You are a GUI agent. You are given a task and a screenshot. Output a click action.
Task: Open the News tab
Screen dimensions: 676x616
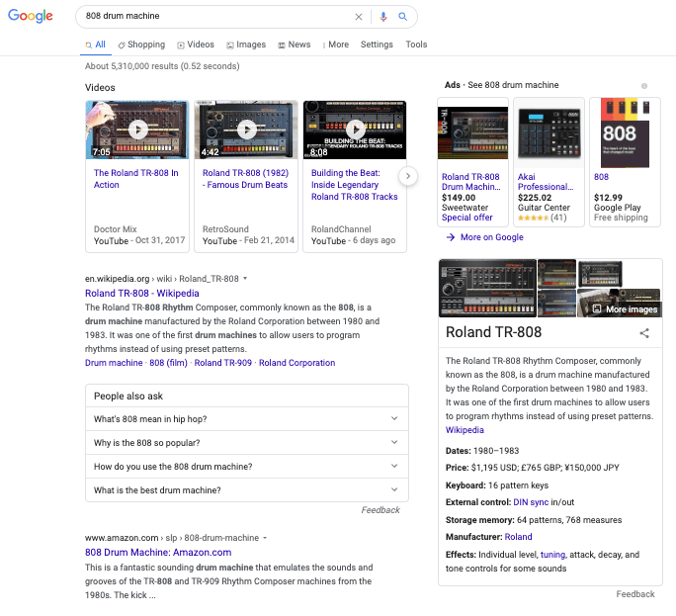click(x=295, y=44)
